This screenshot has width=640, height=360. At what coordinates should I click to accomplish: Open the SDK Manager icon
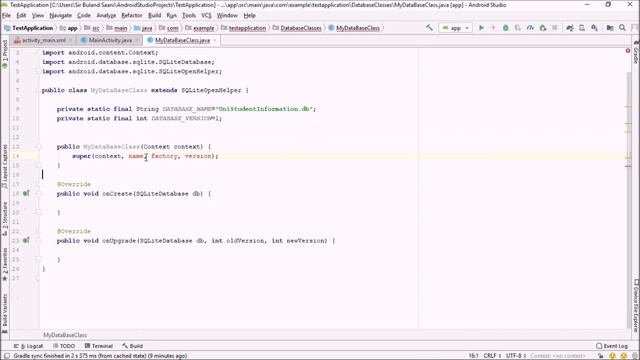click(x=595, y=28)
